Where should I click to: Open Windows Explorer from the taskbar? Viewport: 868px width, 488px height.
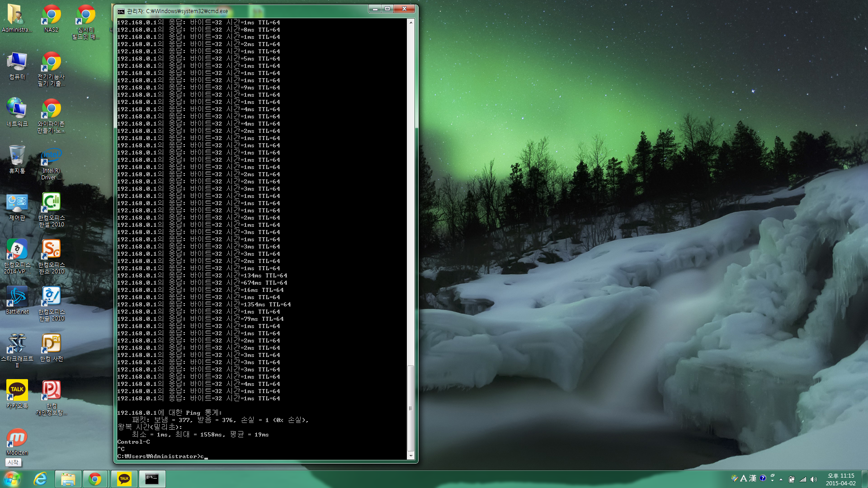[x=68, y=479]
